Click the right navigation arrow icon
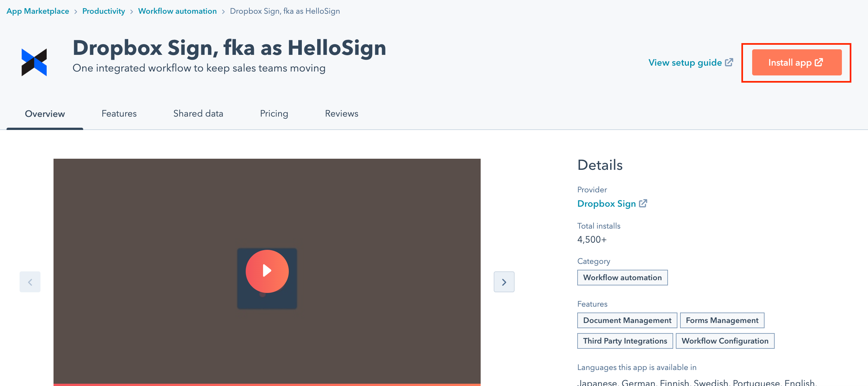The height and width of the screenshot is (386, 868). tap(504, 282)
